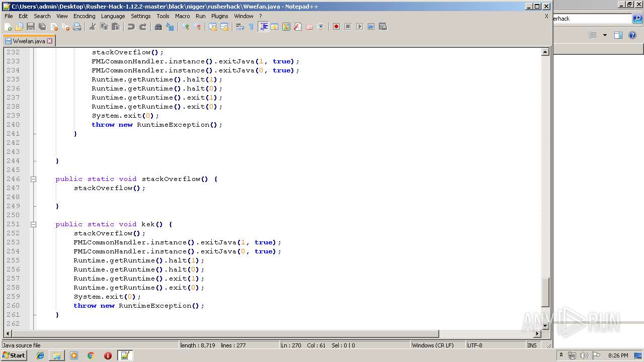Close the Wwefan.java tab with its red X
The width and height of the screenshot is (644, 362).
(49, 41)
